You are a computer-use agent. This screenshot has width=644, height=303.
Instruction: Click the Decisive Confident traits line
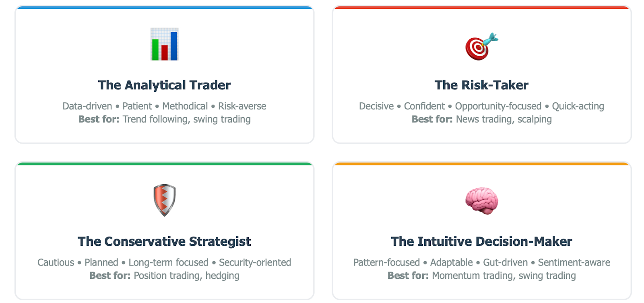pos(482,106)
